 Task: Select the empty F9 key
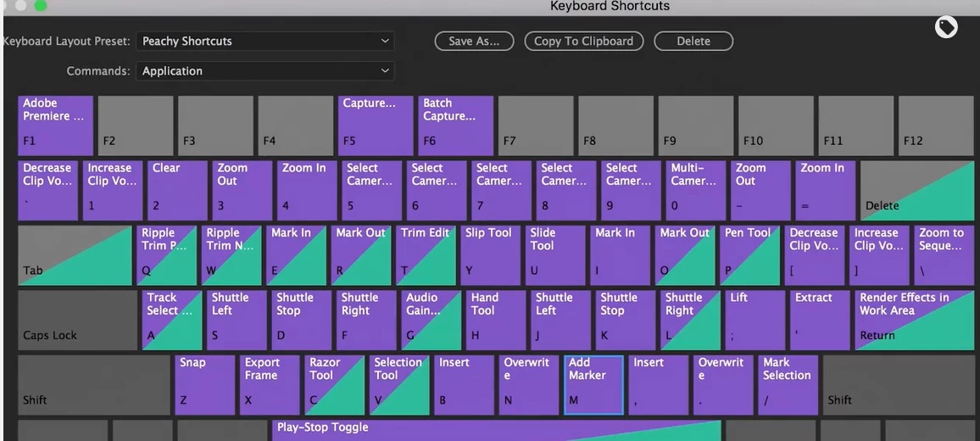[696, 126]
